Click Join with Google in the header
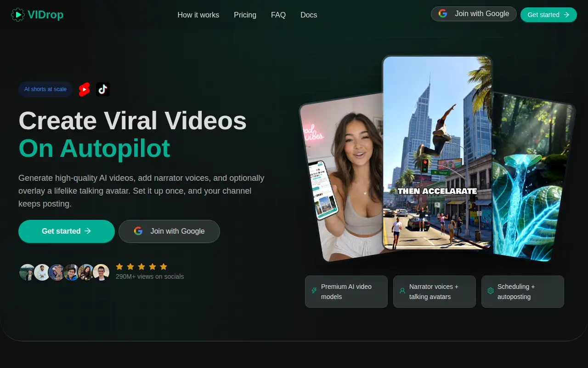The height and width of the screenshot is (368, 588). point(474,14)
